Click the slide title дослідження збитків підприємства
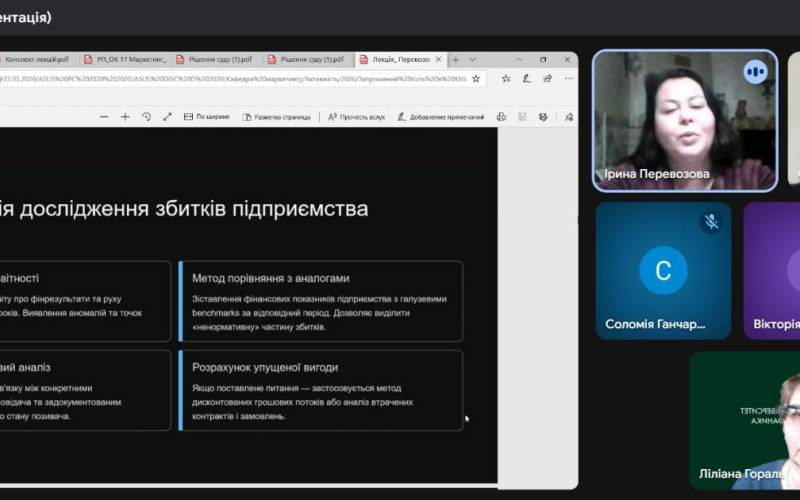 [x=194, y=209]
